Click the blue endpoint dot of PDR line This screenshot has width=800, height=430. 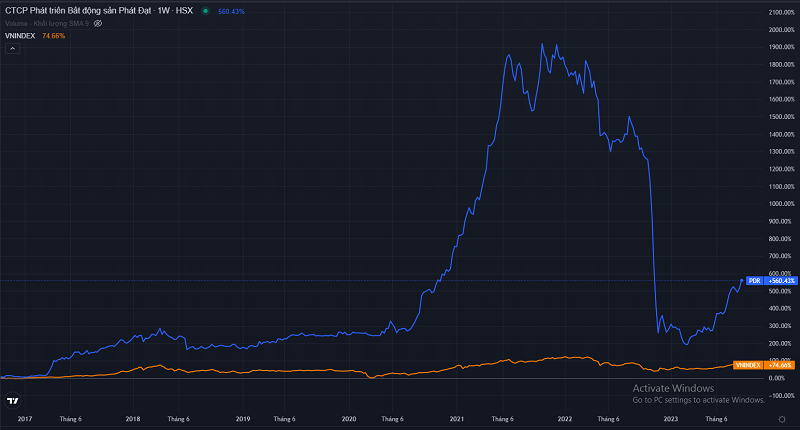tap(741, 281)
